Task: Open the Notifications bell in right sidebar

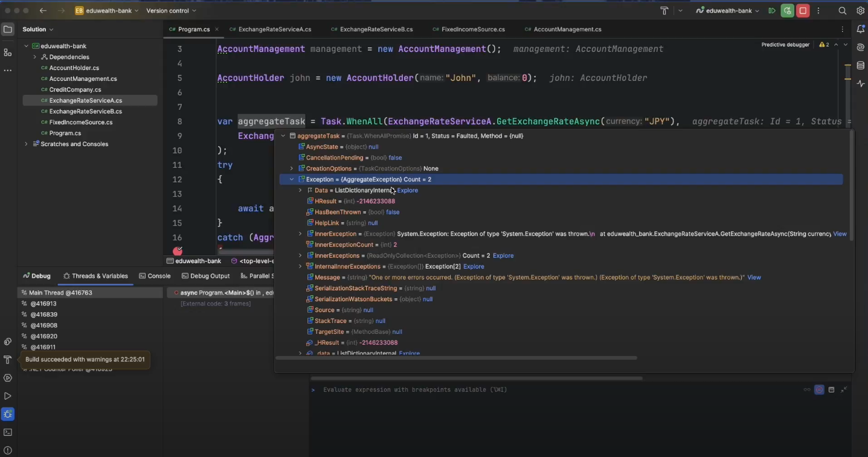Action: [x=860, y=30]
